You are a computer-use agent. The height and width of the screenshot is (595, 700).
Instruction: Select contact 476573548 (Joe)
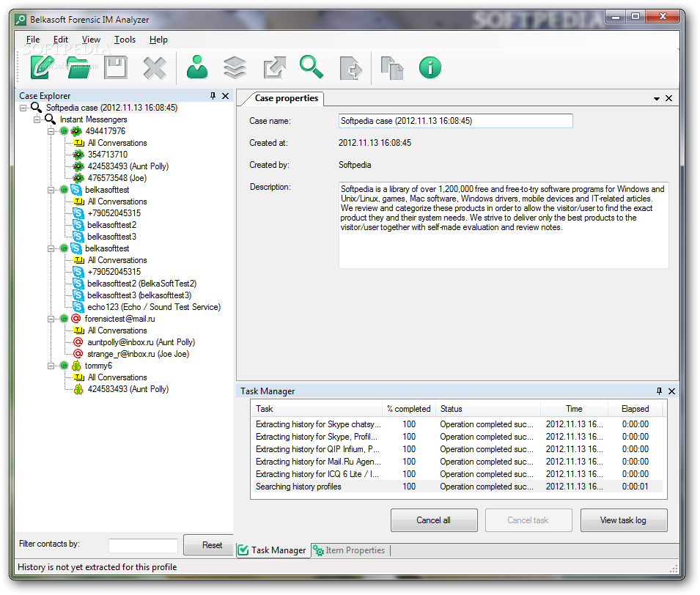pos(117,178)
